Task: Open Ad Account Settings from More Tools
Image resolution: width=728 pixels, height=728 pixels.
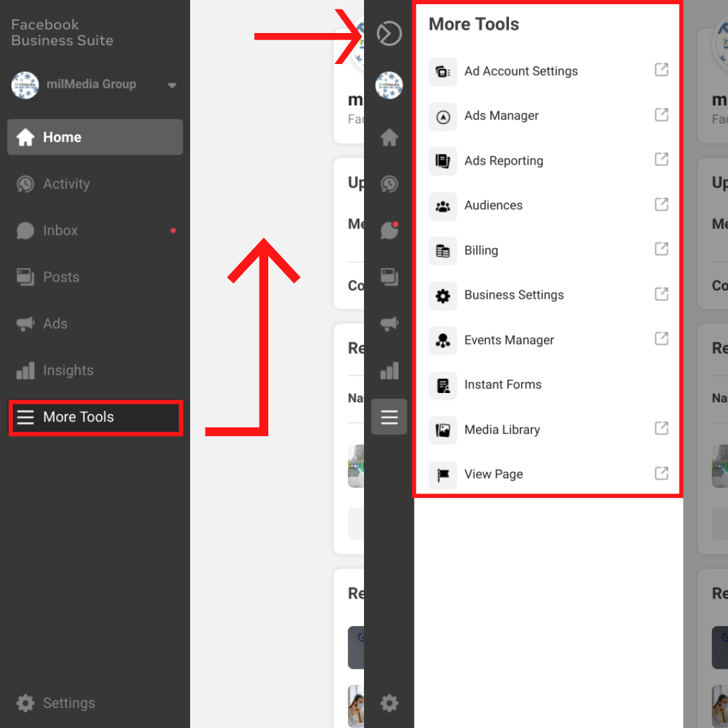Action: pyautogui.click(x=548, y=71)
